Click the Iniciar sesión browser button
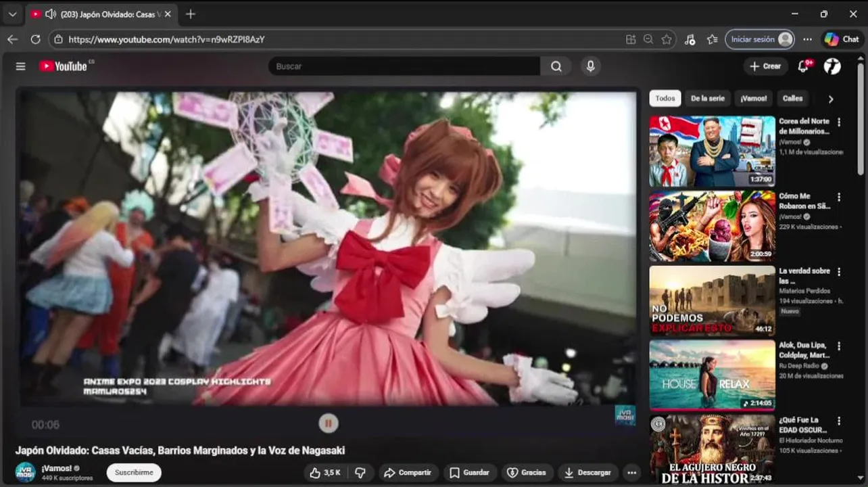The image size is (868, 487). point(760,39)
